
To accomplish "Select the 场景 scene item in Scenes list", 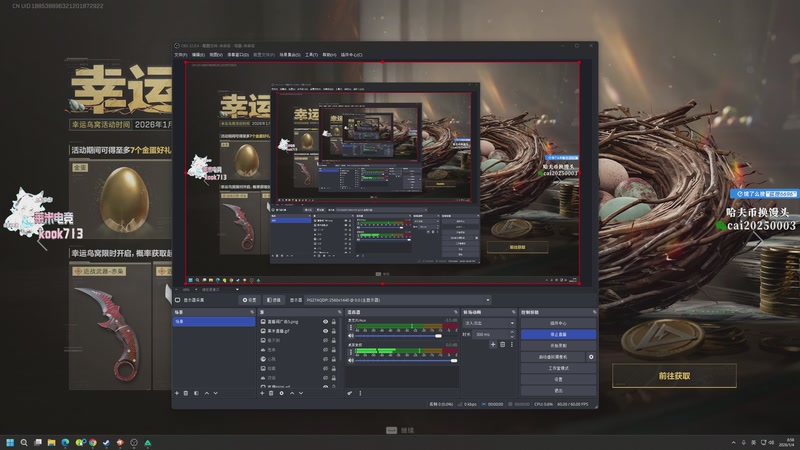I will pos(213,322).
